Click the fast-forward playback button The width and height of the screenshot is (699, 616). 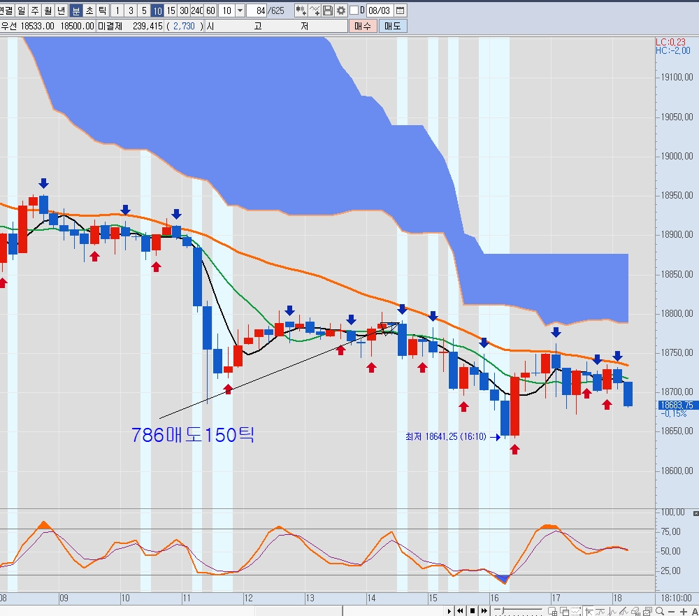pyautogui.click(x=484, y=610)
